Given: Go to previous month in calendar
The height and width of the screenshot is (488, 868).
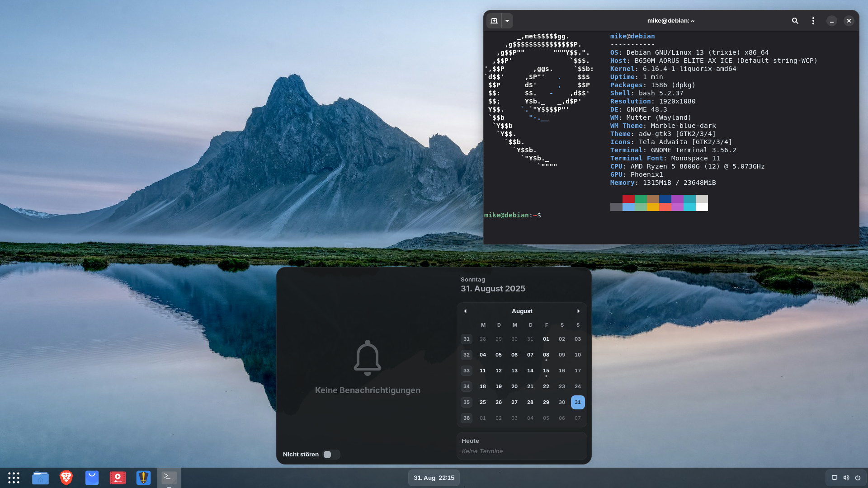Looking at the screenshot, I should 465,311.
